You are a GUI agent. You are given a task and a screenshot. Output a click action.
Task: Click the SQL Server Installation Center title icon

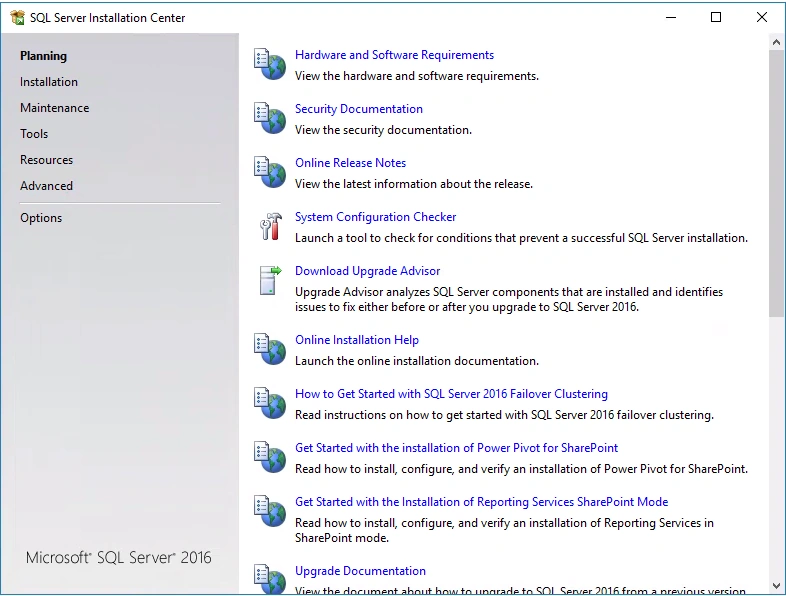pos(18,18)
